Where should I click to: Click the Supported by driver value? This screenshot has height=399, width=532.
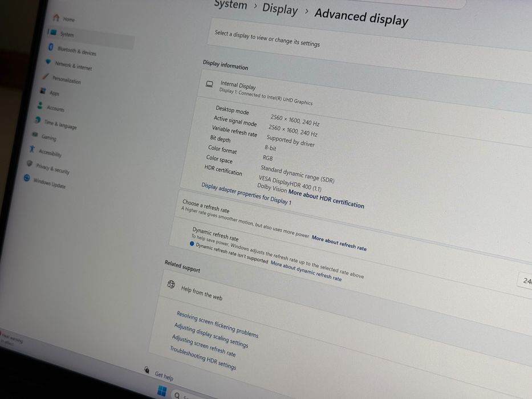pyautogui.click(x=290, y=140)
